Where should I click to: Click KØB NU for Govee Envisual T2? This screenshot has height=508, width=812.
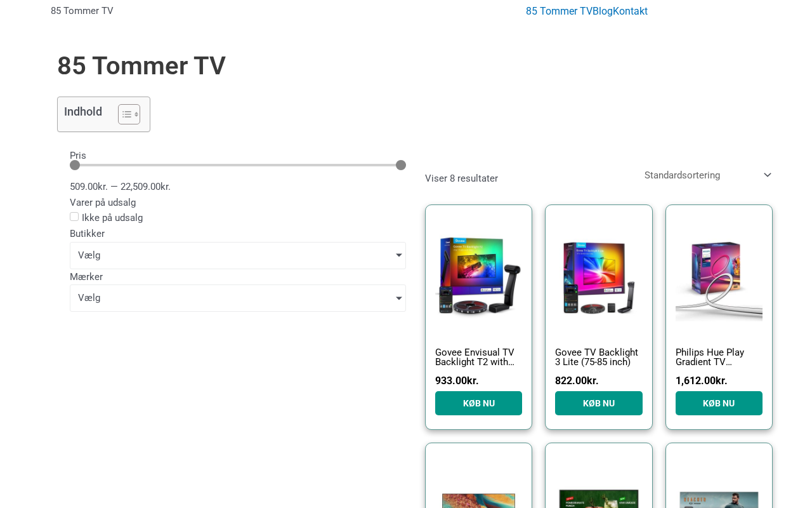coord(478,403)
